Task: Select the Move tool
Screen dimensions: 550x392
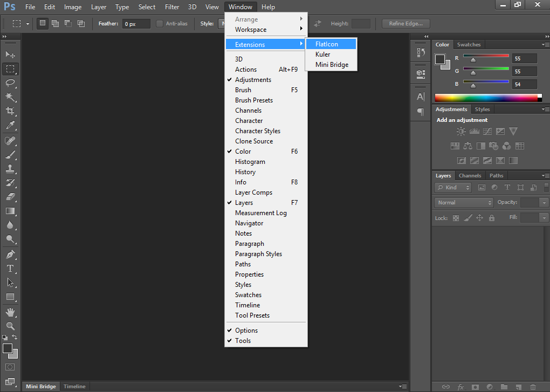Action: (10, 54)
